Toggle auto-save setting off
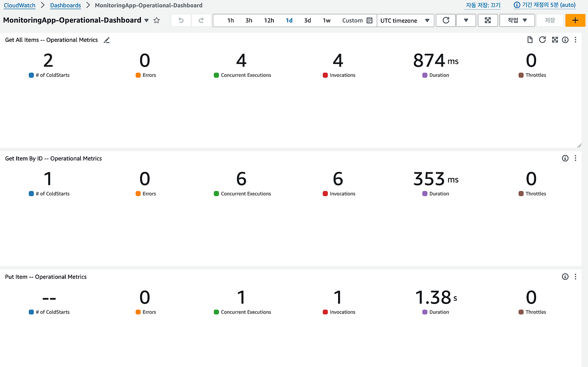This screenshot has height=367, width=588. coord(482,5)
